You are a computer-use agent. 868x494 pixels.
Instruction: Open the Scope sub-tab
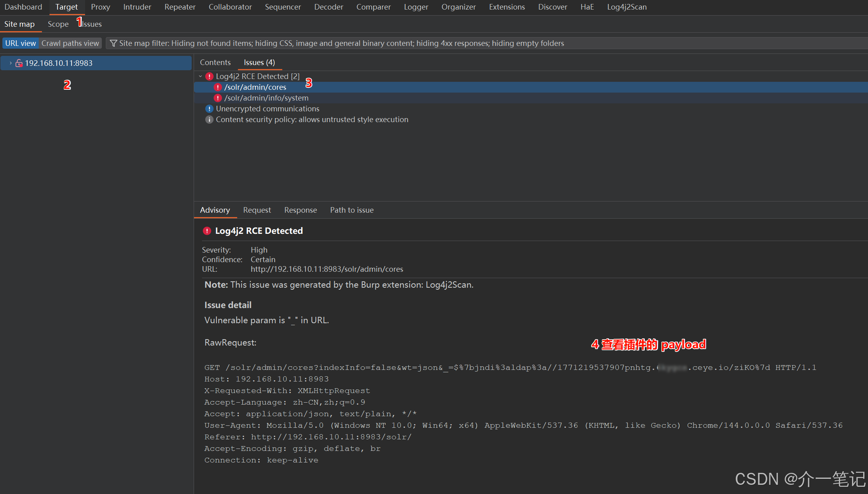point(58,24)
